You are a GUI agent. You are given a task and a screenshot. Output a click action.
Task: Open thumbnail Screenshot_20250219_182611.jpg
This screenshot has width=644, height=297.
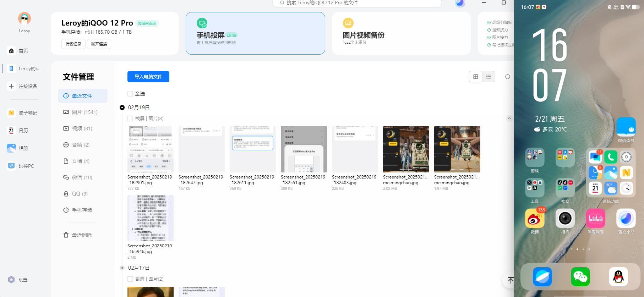coord(253,149)
